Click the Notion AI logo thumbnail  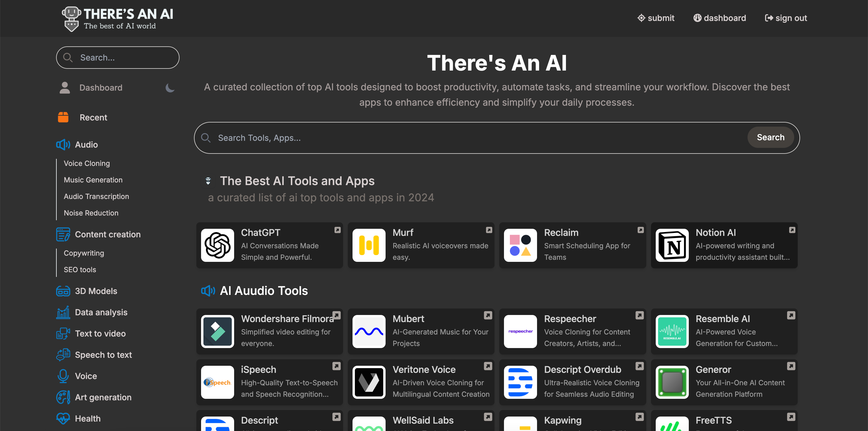click(672, 245)
